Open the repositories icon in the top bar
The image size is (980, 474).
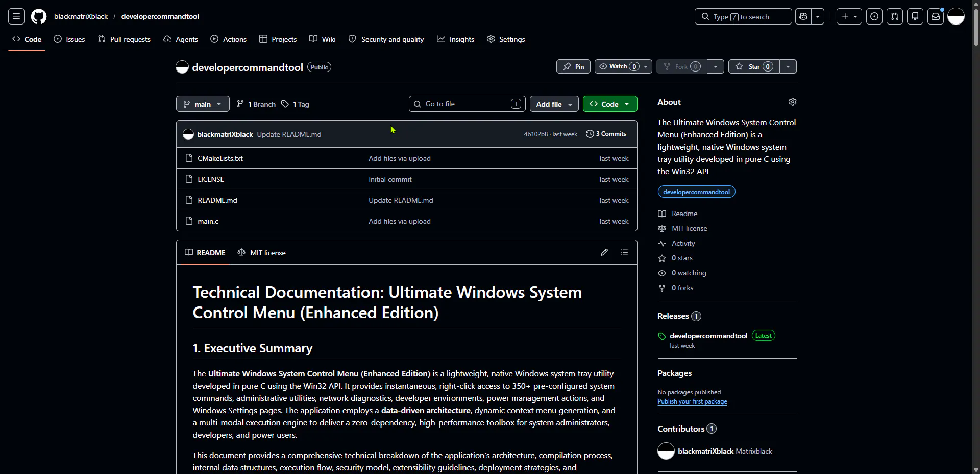tap(915, 16)
